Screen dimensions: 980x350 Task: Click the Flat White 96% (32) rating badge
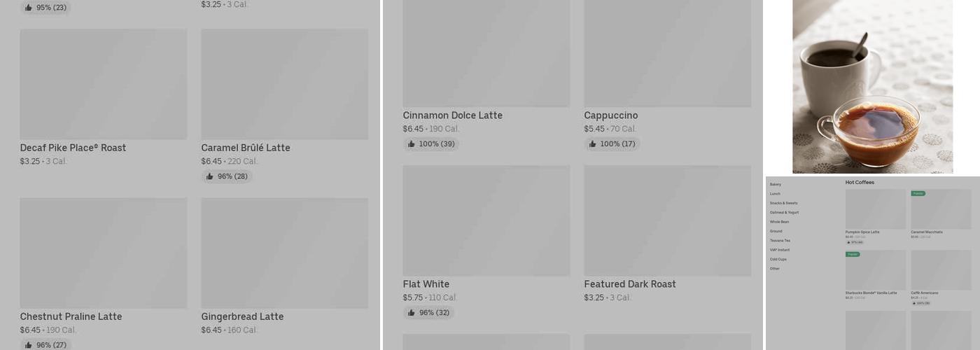pyautogui.click(x=428, y=313)
